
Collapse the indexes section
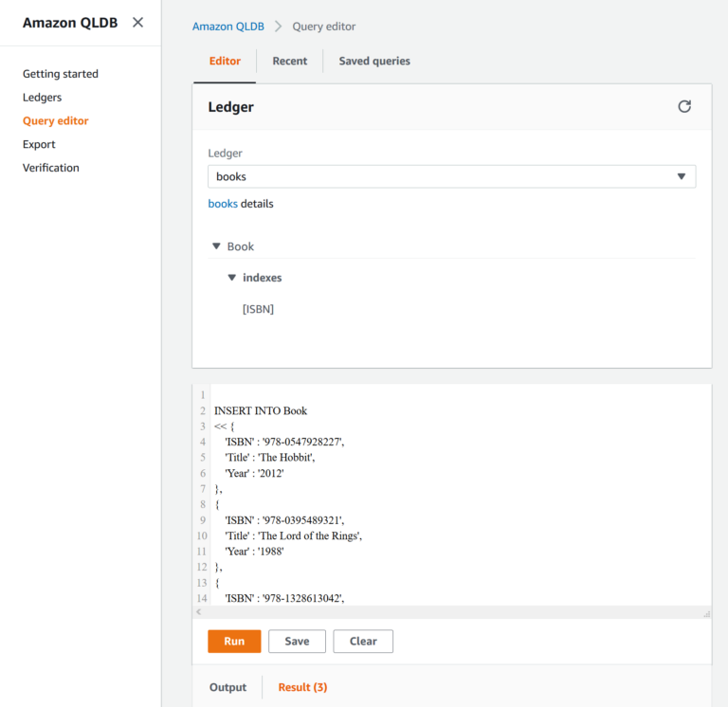tap(232, 278)
